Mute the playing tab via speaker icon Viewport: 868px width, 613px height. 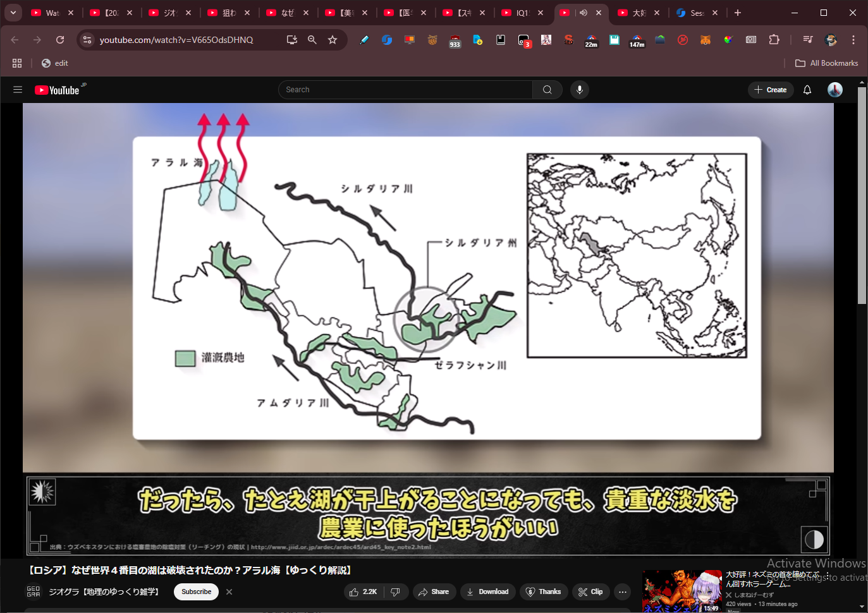tap(584, 13)
